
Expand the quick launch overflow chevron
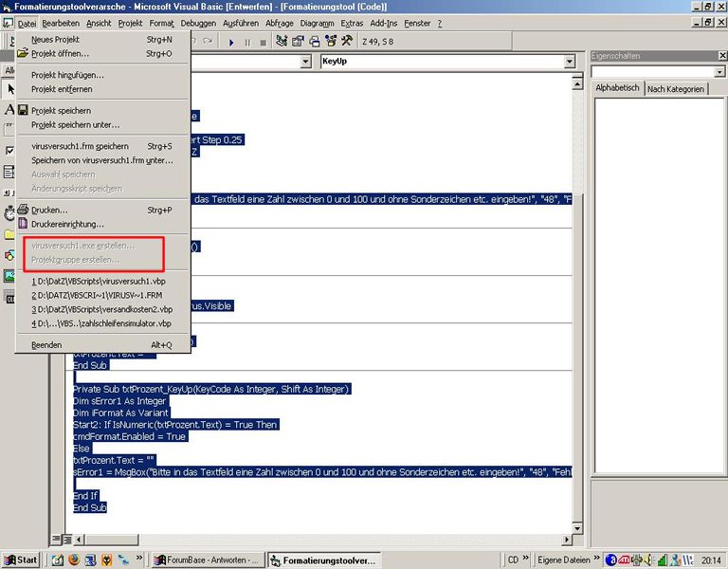pyautogui.click(x=139, y=558)
